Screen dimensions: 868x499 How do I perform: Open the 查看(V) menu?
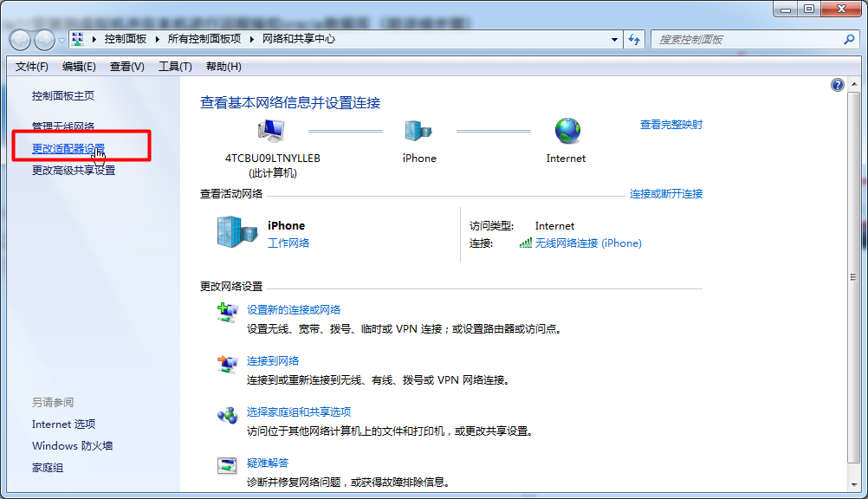pyautogui.click(x=126, y=67)
